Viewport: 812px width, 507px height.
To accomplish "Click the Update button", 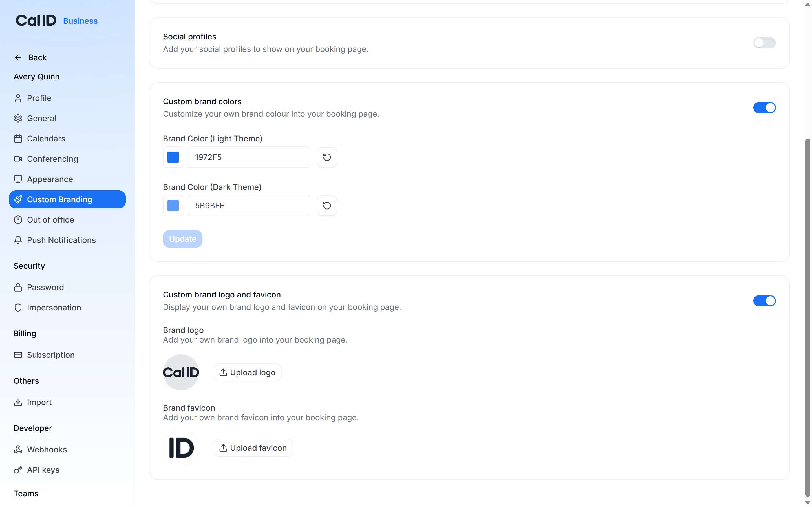I will pos(182,239).
